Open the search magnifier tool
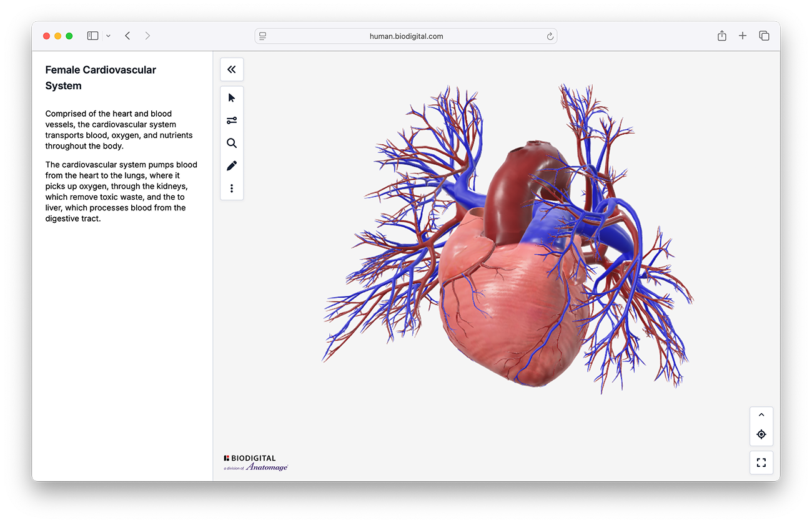The width and height of the screenshot is (812, 523). (232, 143)
